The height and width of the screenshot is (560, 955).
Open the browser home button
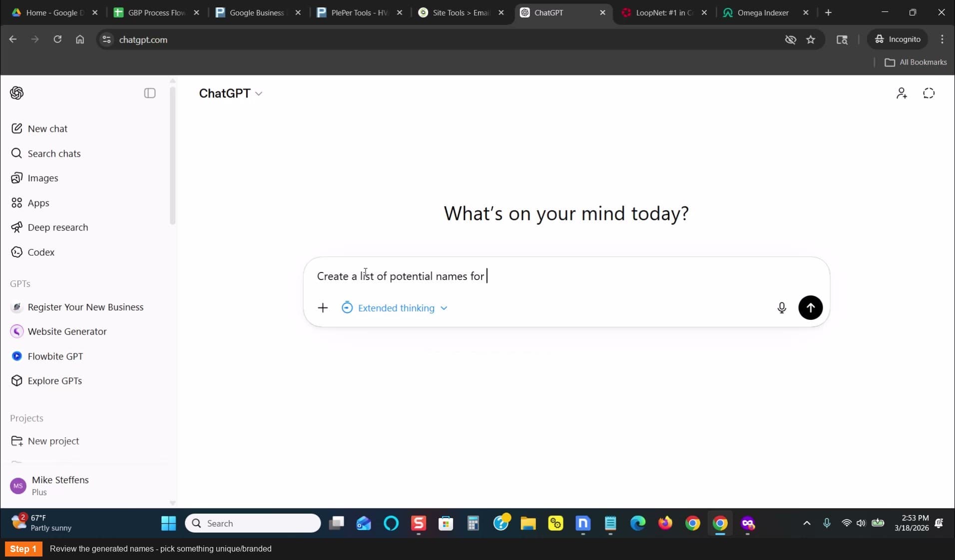80,39
